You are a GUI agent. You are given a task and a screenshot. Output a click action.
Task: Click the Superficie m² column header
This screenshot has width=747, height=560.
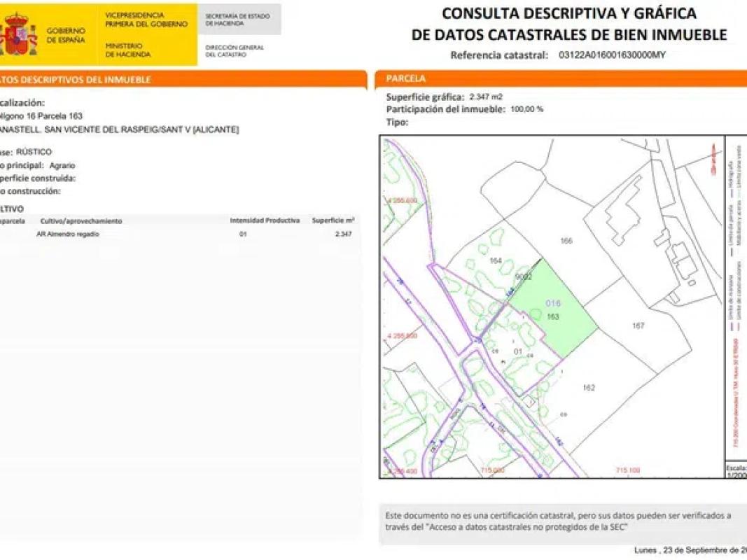pyautogui.click(x=333, y=220)
